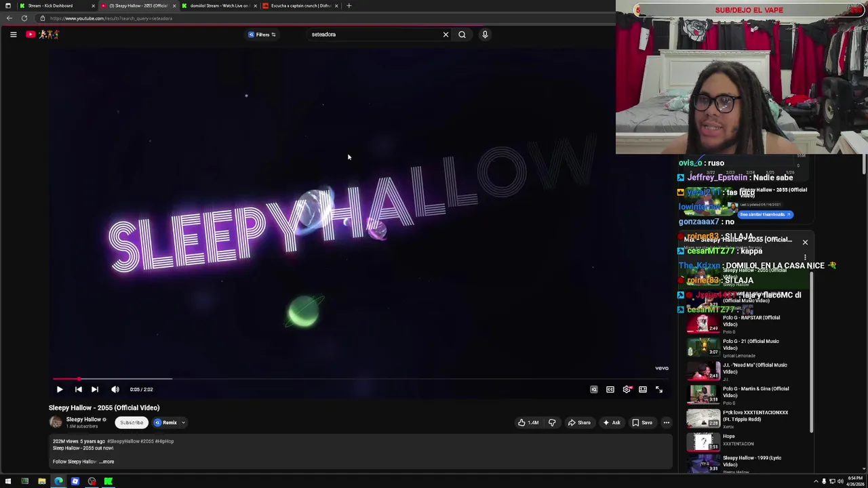Open File Explorer from the taskbar

tap(41, 481)
